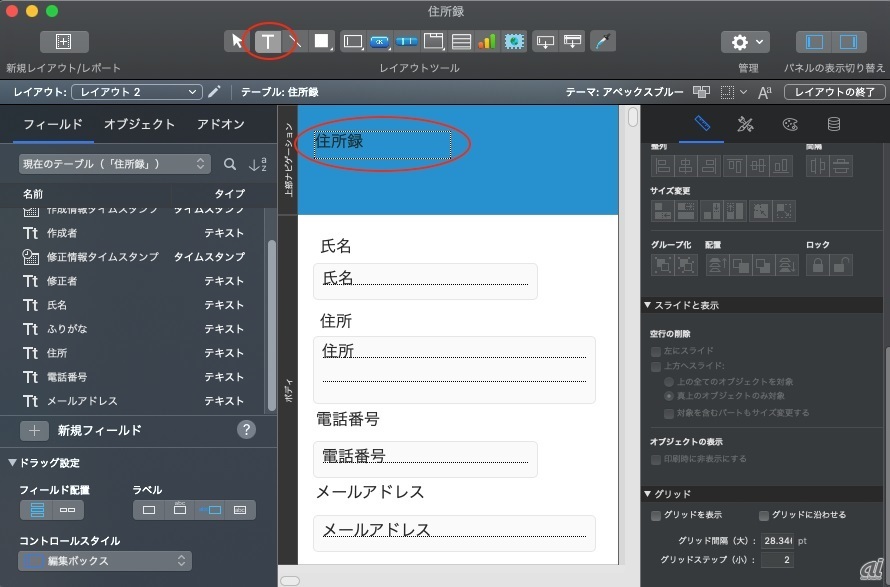Collapse the スライドと表示 section

648,305
